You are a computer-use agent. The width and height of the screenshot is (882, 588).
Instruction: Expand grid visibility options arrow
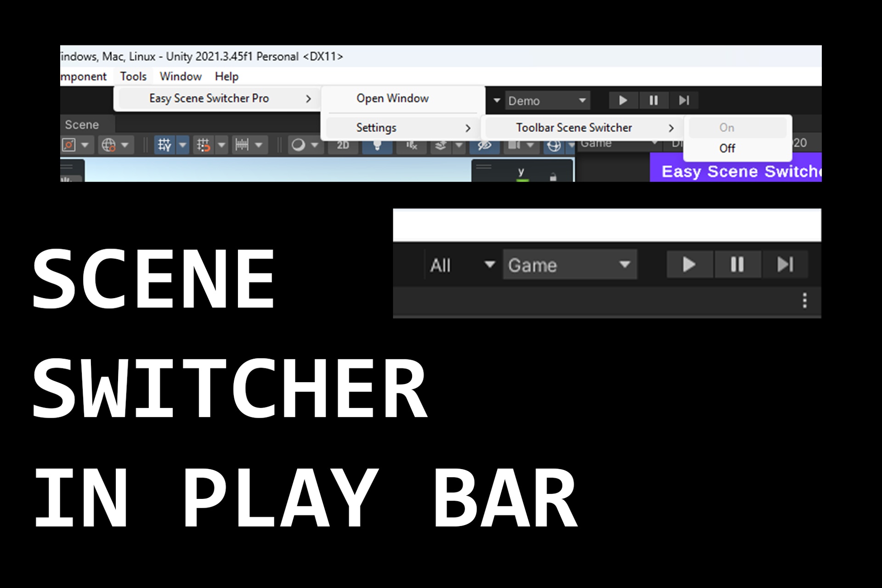tap(183, 145)
